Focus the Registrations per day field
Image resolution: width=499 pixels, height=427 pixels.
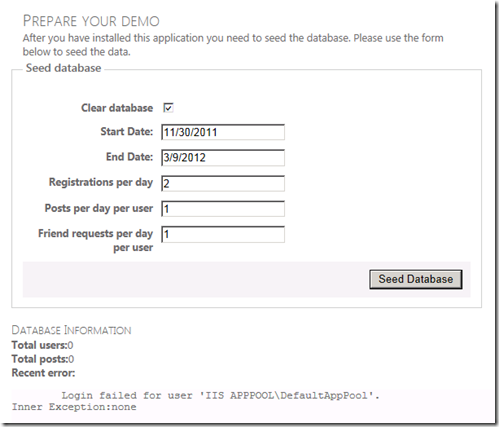coord(223,183)
